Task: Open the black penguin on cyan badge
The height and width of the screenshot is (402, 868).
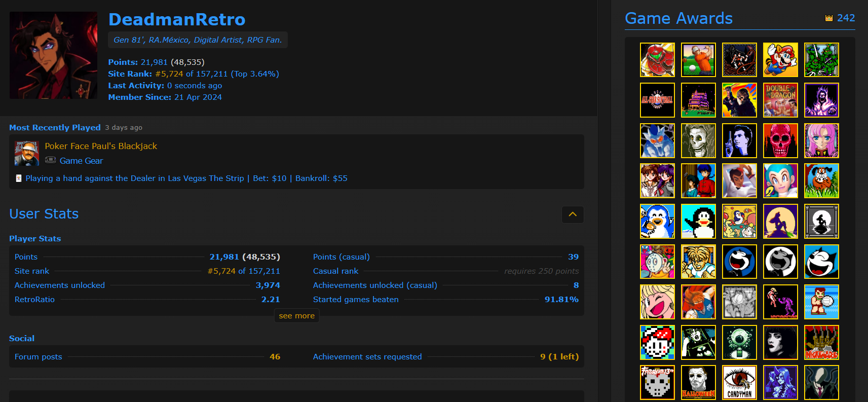Action: 698,221
